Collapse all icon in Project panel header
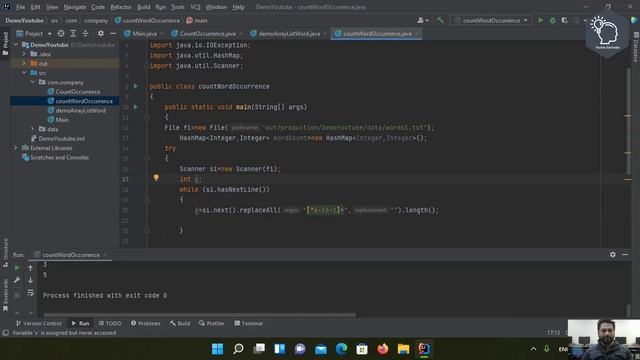 point(85,33)
